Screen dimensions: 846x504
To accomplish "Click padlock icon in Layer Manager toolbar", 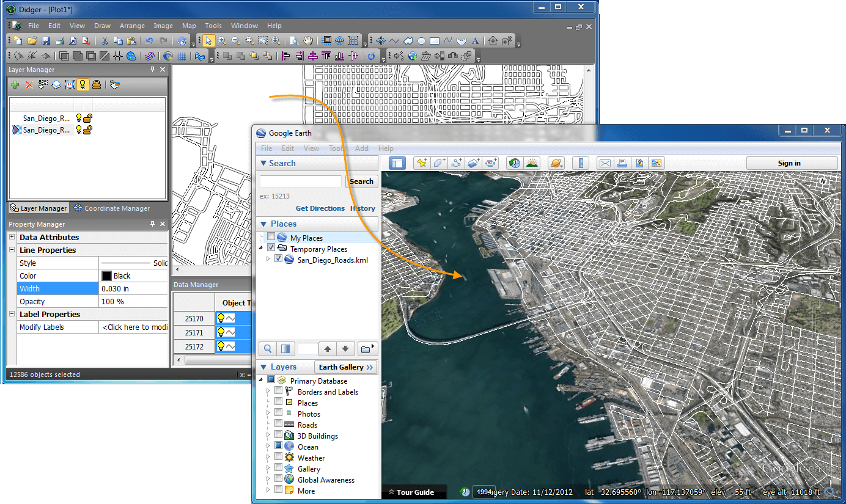I will click(x=97, y=85).
